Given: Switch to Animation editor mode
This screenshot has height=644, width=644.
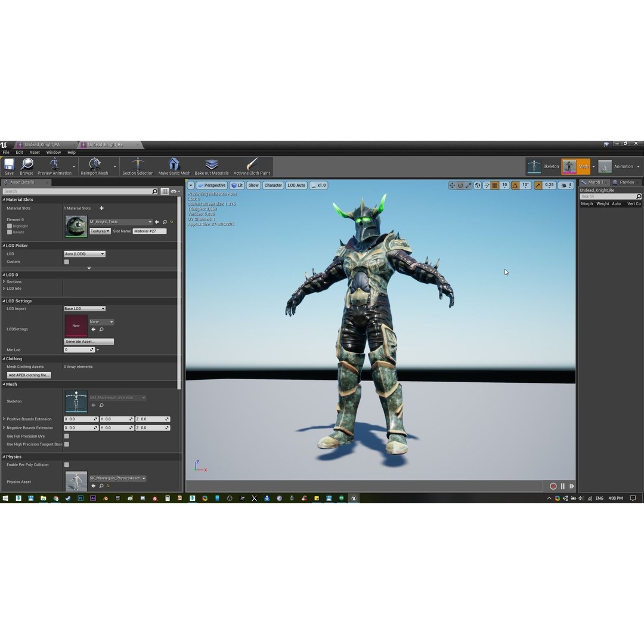Looking at the screenshot, I should point(616,166).
